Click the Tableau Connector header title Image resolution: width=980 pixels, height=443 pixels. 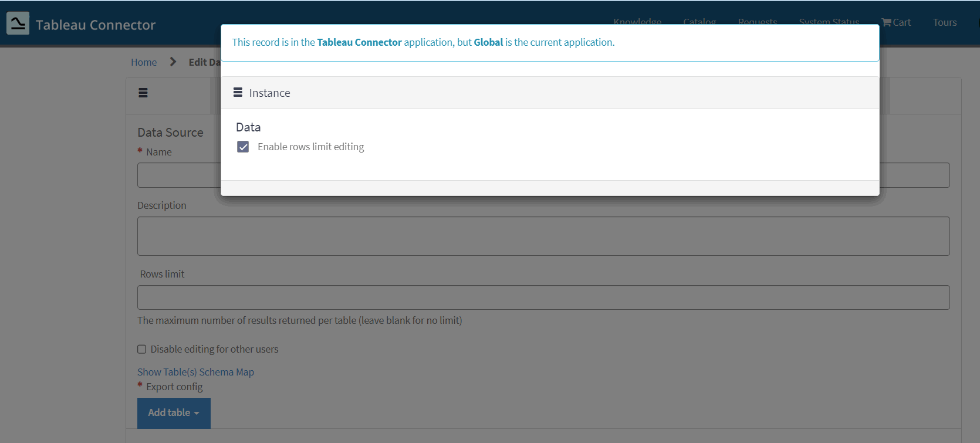[96, 25]
